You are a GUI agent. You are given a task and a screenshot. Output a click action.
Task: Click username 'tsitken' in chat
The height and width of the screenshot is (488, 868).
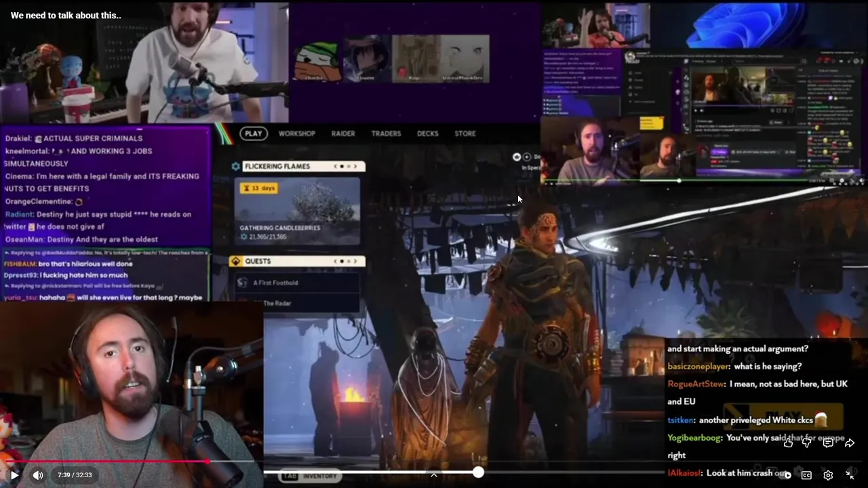point(680,420)
